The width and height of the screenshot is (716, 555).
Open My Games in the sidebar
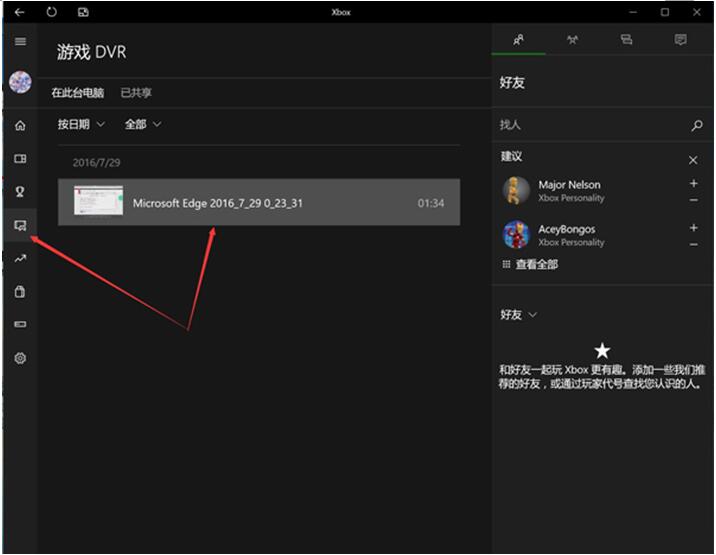[20, 159]
